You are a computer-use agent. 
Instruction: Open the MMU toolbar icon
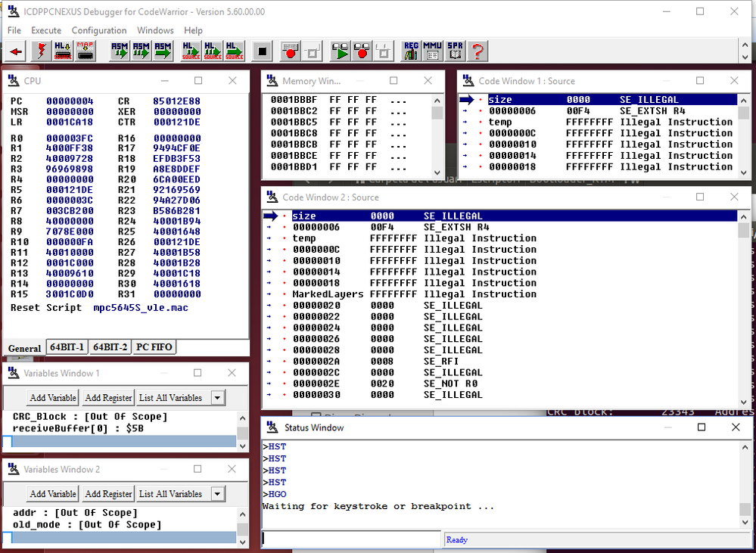(x=433, y=51)
